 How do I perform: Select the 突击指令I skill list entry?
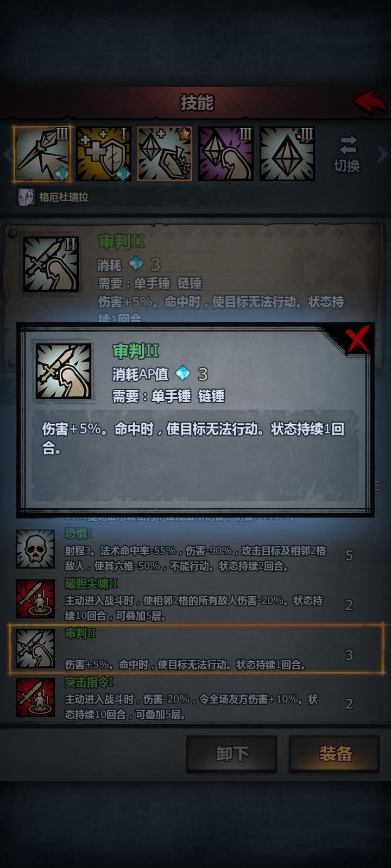point(196,698)
